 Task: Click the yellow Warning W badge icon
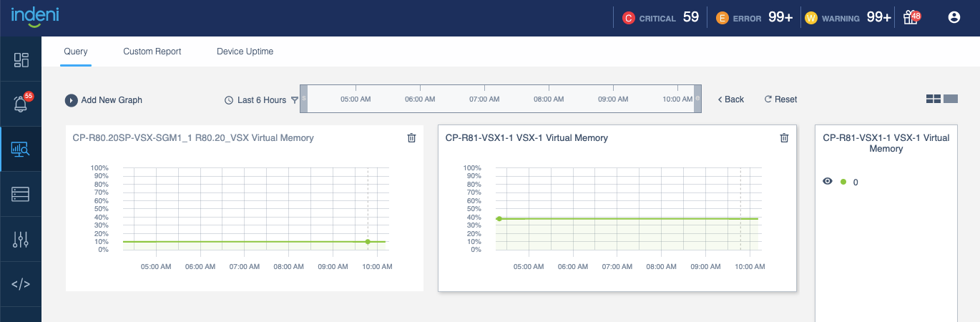point(810,19)
